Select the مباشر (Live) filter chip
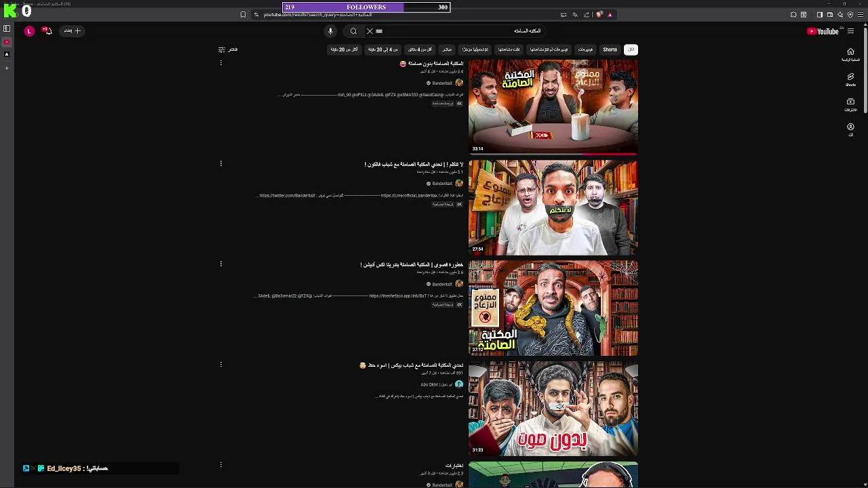 [447, 49]
